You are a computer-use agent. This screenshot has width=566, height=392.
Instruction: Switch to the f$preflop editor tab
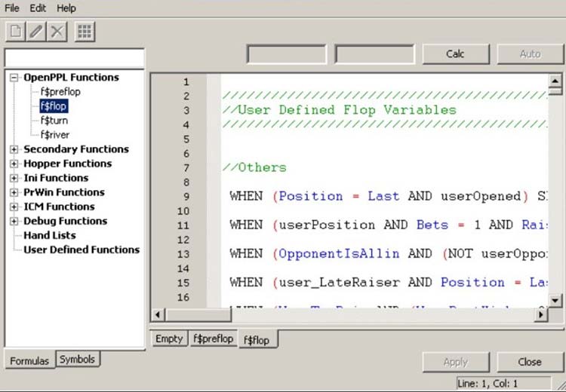(212, 339)
